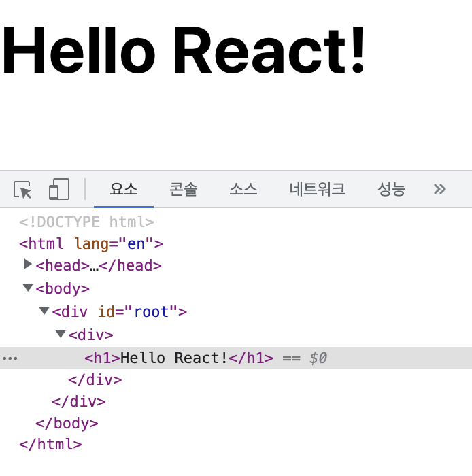Click the Hello React! page heading
Screen dimensions: 472x476
184,50
